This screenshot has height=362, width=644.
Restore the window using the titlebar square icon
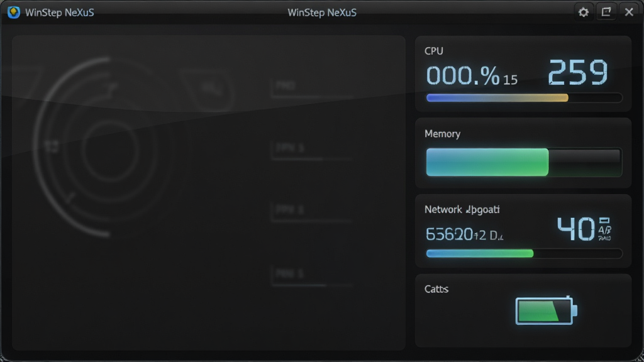click(x=606, y=13)
